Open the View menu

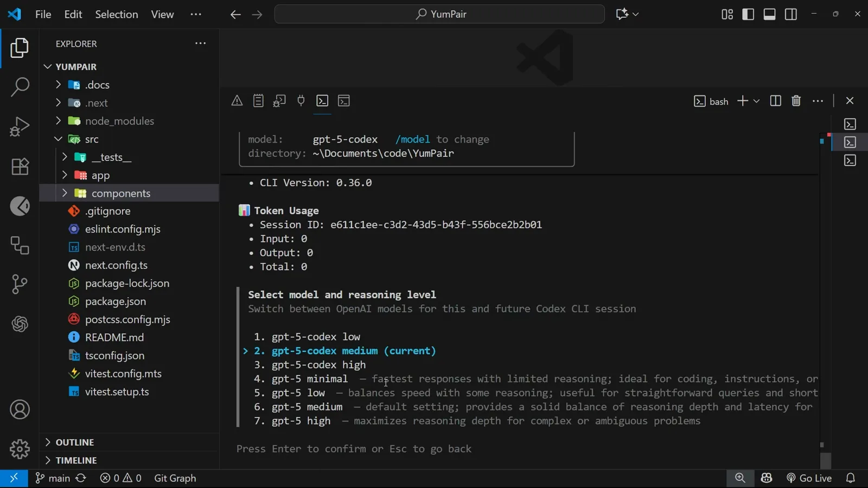162,14
